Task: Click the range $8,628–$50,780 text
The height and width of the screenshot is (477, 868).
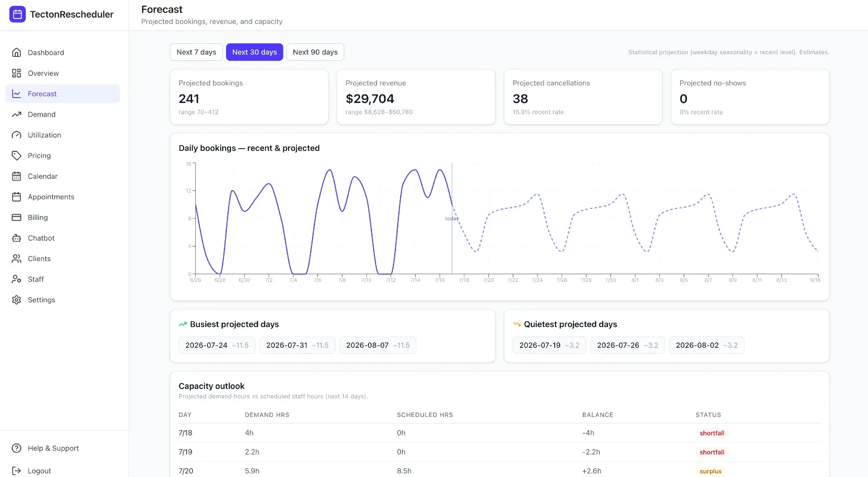Action: (x=379, y=112)
